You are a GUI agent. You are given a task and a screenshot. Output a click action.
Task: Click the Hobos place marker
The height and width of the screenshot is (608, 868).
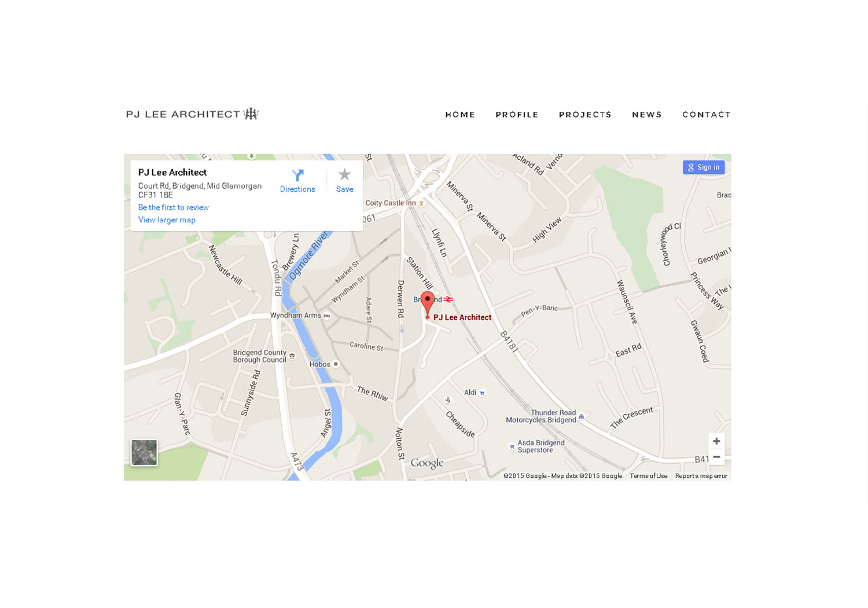coord(336,364)
